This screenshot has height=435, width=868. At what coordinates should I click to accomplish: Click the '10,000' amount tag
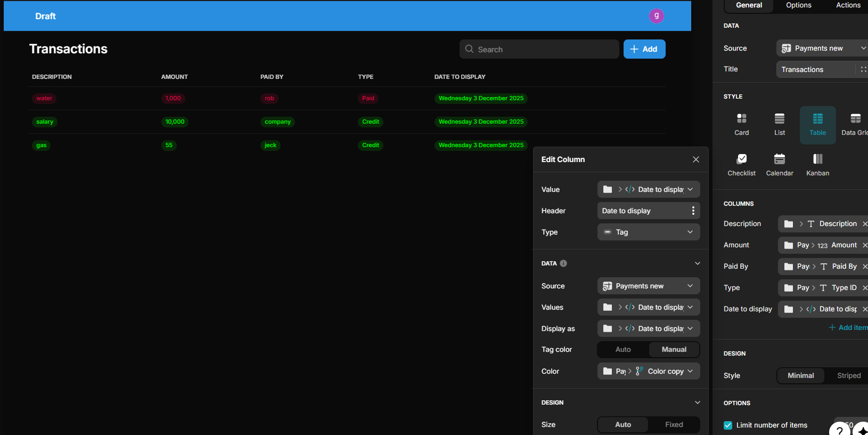175,122
